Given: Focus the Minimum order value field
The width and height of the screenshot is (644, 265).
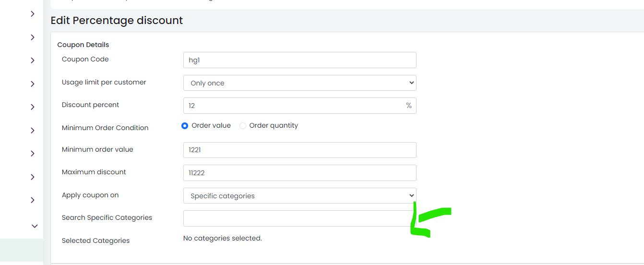Looking at the screenshot, I should click(x=300, y=150).
